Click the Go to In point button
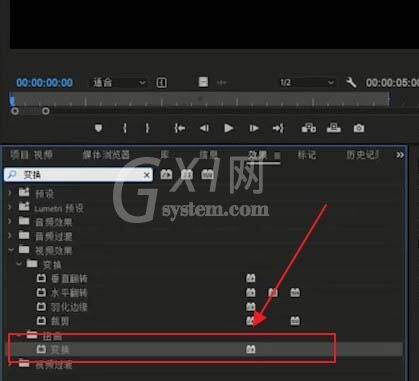The width and height of the screenshot is (419, 381). [x=180, y=128]
